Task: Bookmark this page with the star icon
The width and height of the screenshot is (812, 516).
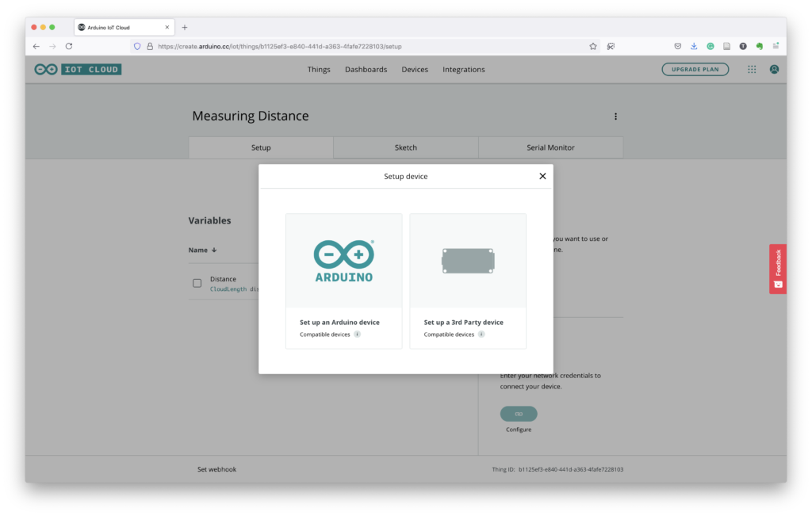Action: [x=593, y=46]
